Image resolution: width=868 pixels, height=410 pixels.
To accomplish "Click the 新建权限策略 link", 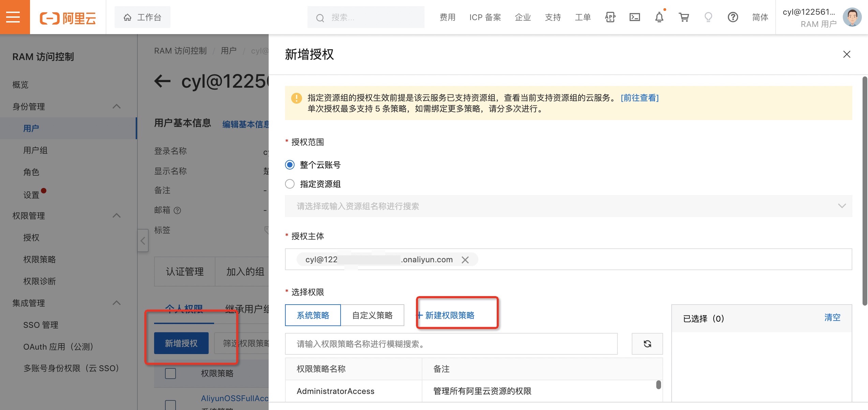I will (446, 315).
